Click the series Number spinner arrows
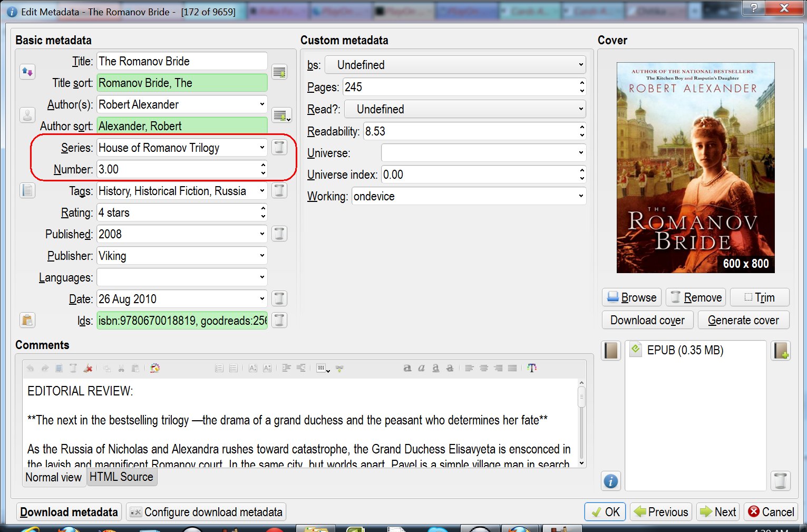 [x=263, y=169]
